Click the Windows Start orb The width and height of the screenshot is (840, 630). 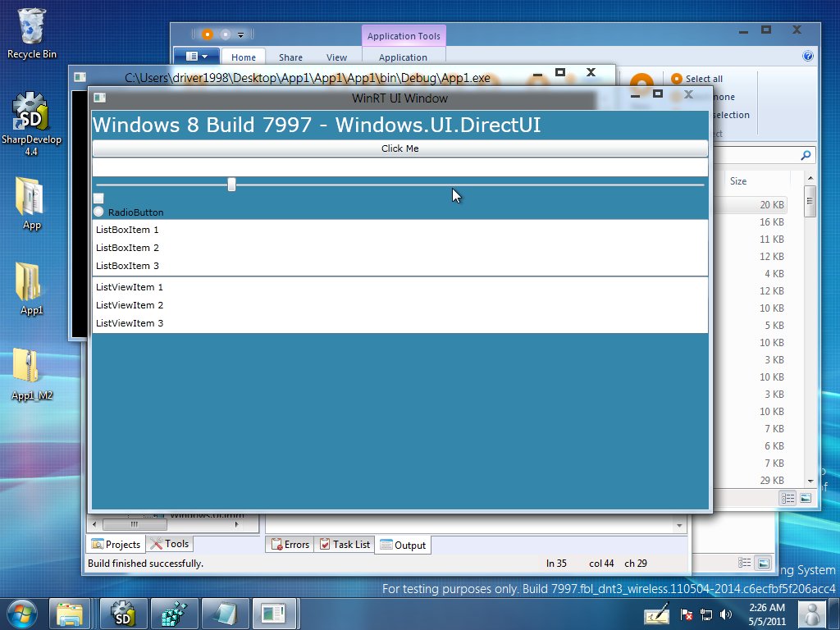pyautogui.click(x=21, y=614)
